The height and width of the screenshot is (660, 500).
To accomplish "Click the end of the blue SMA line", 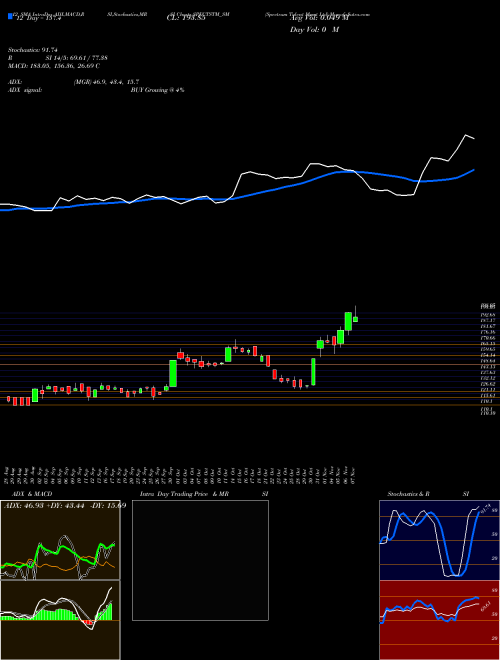I will pyautogui.click(x=474, y=170).
